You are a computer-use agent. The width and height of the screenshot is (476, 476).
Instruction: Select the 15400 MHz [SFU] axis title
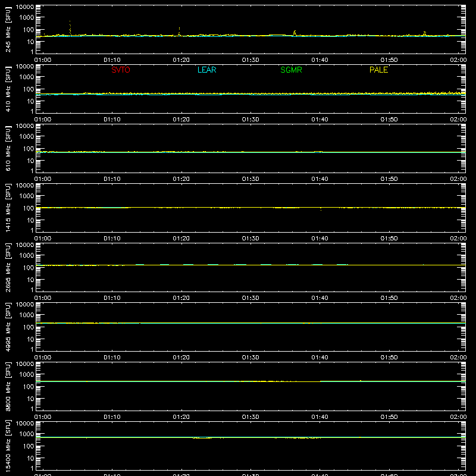[8, 446]
